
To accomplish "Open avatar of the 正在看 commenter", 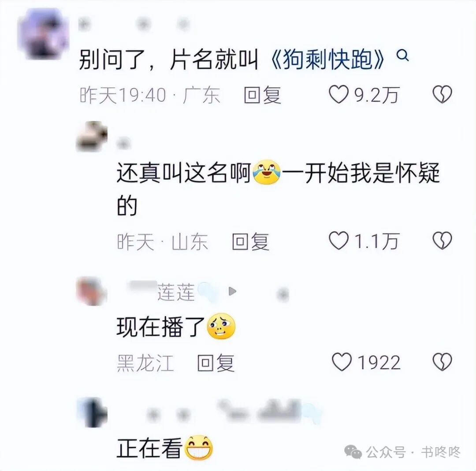I will click(92, 412).
